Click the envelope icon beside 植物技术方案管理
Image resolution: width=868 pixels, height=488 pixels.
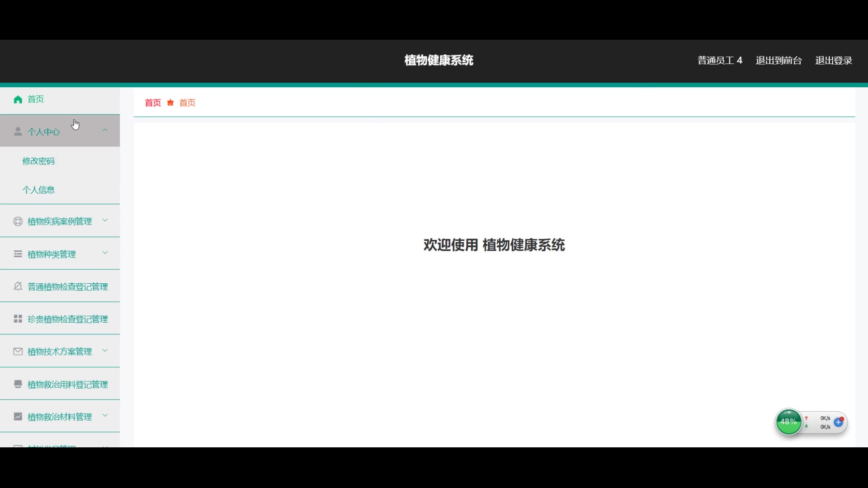(x=18, y=352)
